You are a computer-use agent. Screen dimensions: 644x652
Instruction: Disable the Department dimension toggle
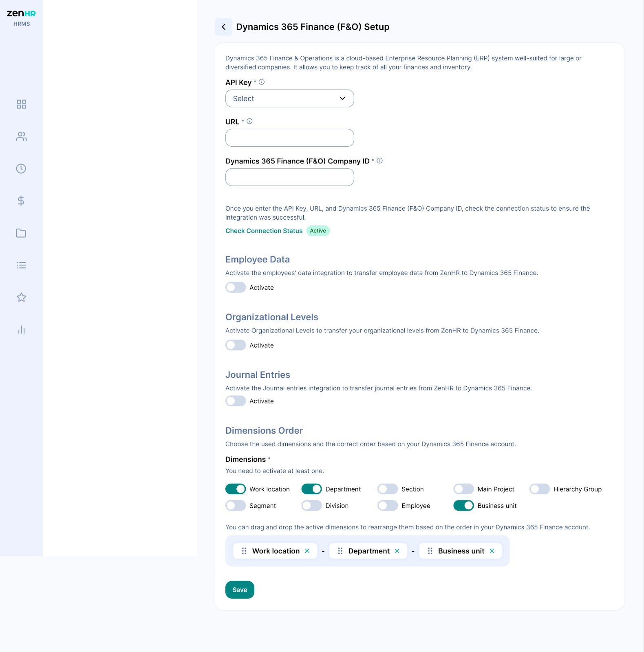click(x=312, y=489)
